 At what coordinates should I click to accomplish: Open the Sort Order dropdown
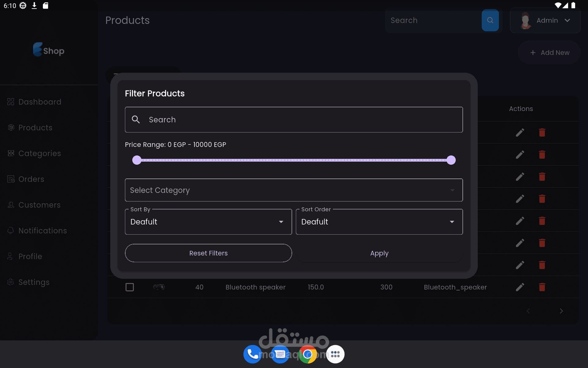(x=379, y=222)
